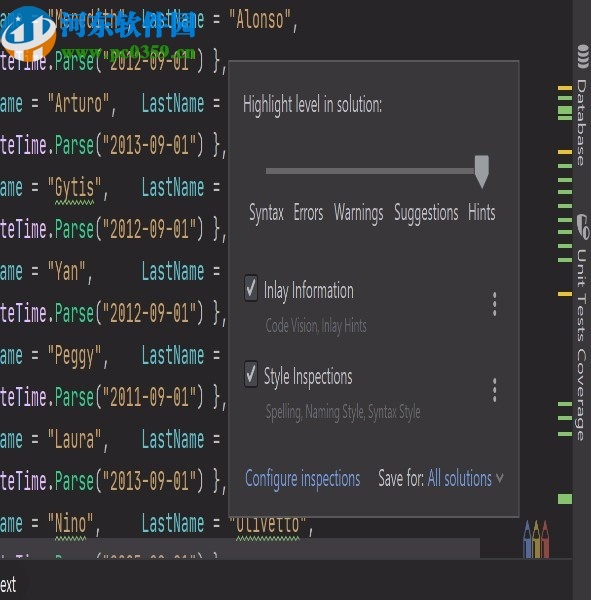Click the "Arturo" string in code
Image resolution: width=591 pixels, height=600 pixels.
pos(78,103)
